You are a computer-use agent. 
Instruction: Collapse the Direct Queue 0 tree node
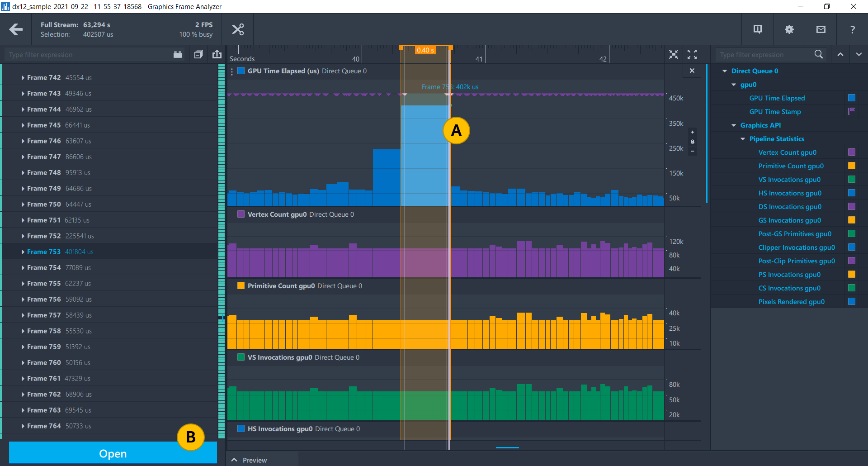(725, 71)
